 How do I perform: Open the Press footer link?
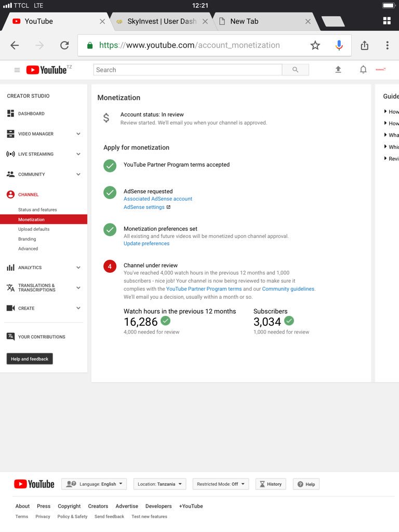coord(44,506)
